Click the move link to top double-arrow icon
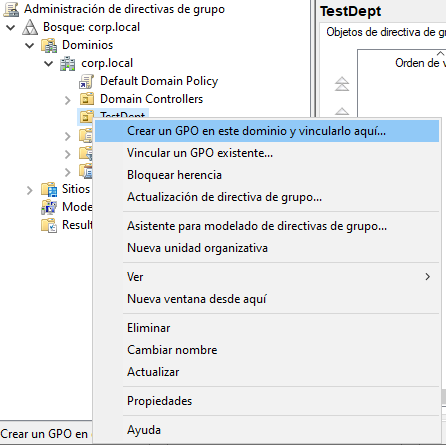The height and width of the screenshot is (445, 446). click(342, 84)
